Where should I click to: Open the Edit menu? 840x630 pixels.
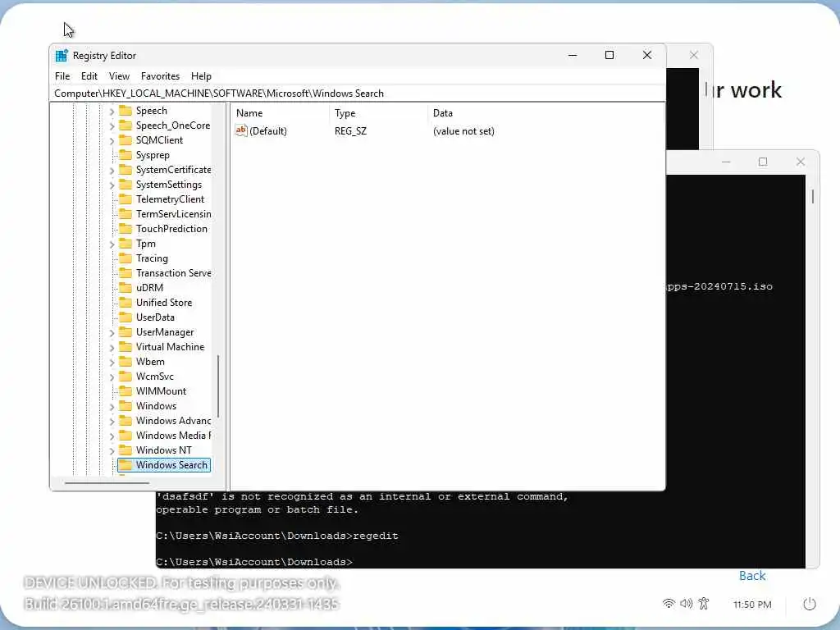pyautogui.click(x=89, y=76)
